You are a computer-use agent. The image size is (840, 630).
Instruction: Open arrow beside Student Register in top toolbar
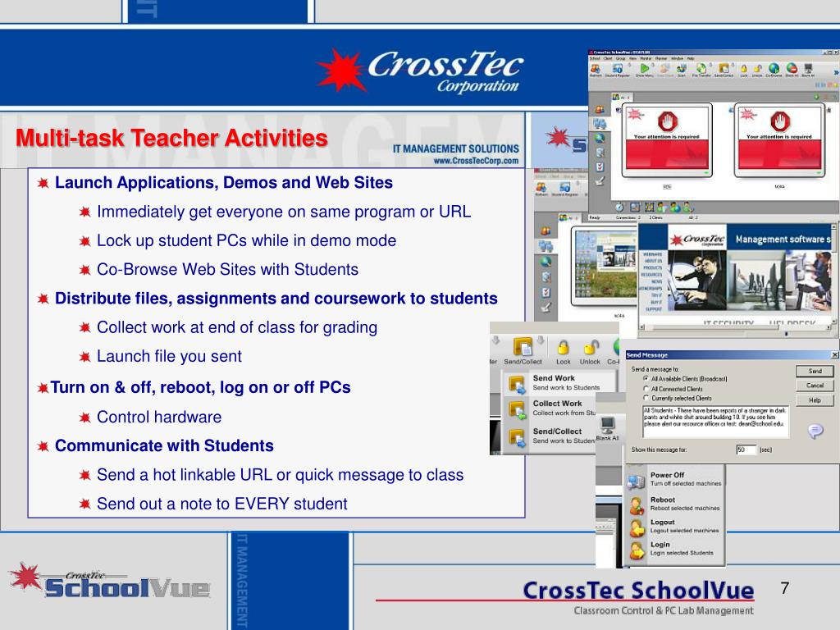click(629, 65)
